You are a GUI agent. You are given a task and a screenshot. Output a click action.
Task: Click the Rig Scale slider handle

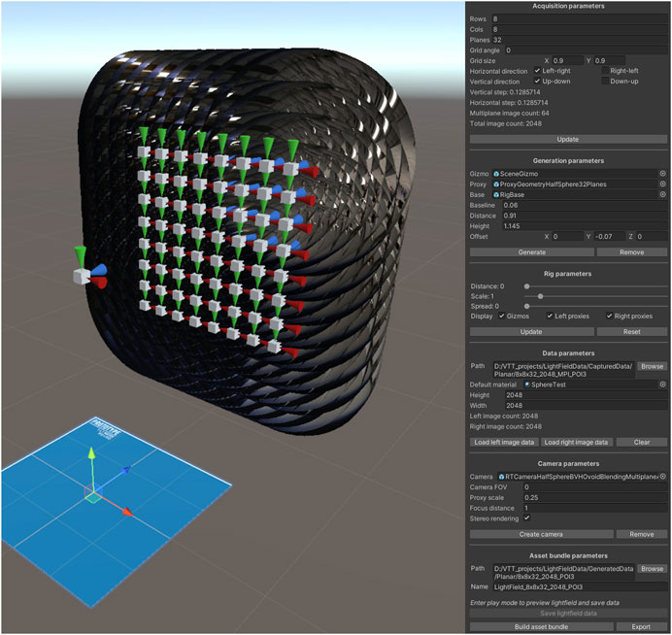tap(541, 296)
